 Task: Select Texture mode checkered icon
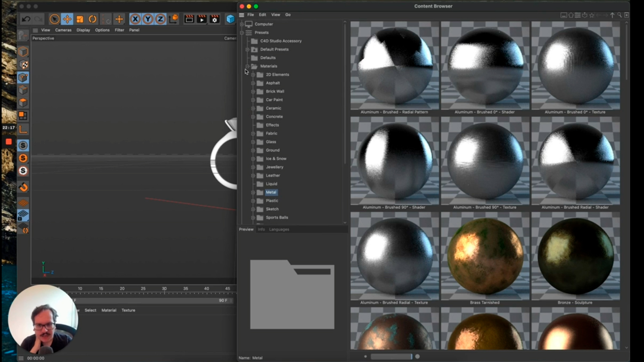pyautogui.click(x=23, y=65)
